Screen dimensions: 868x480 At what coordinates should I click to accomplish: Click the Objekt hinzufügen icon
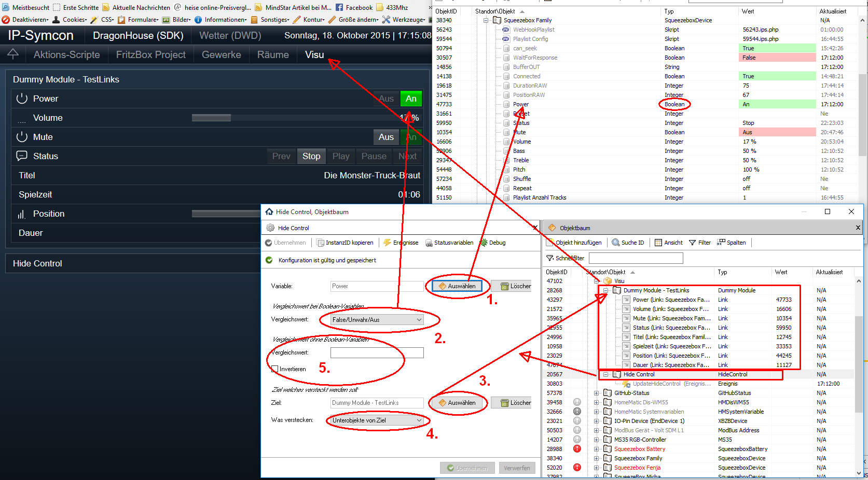tap(550, 243)
